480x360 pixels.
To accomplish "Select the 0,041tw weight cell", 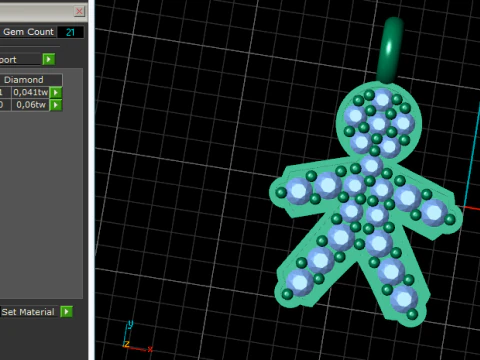I will click(30, 92).
